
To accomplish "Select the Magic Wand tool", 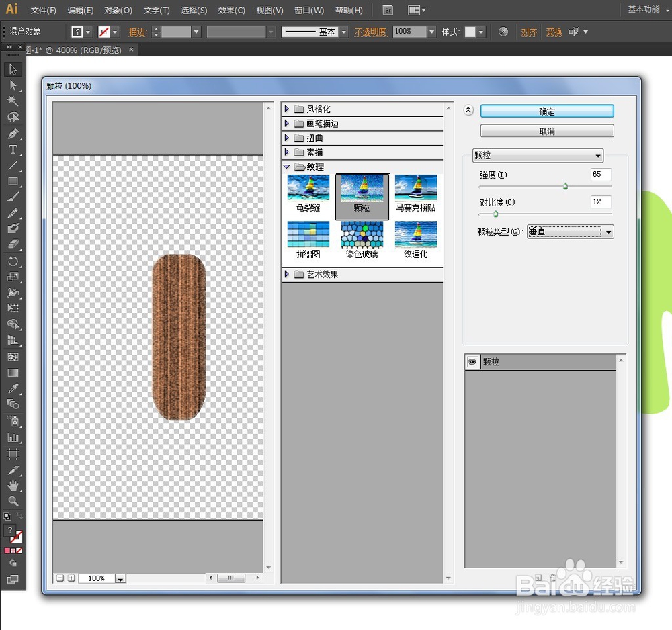I will point(13,101).
